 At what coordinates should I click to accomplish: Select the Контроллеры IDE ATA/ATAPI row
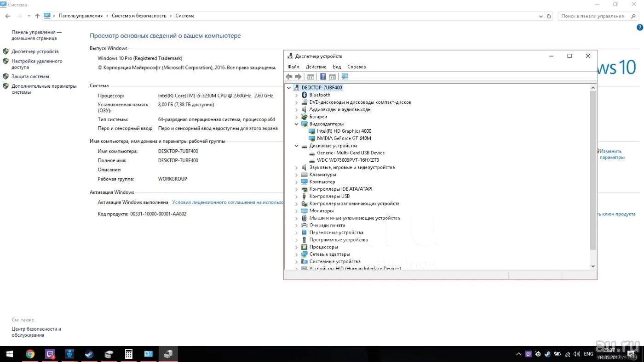(x=341, y=189)
